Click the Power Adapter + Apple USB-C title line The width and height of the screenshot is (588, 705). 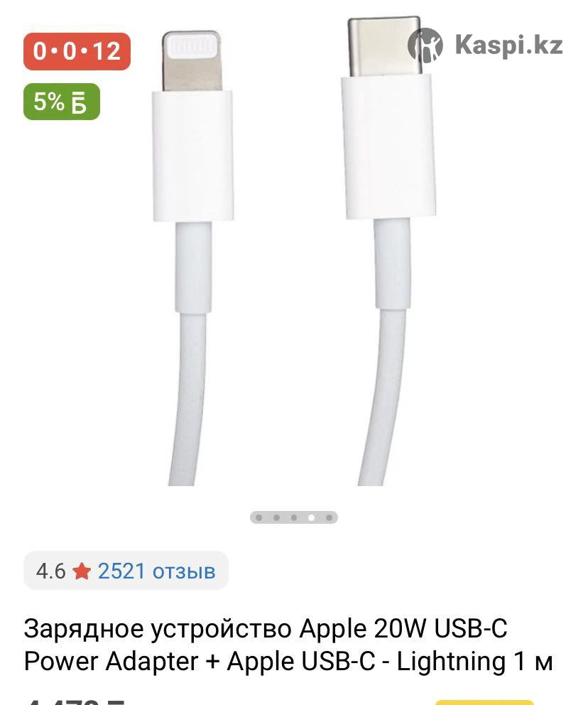[288, 662]
